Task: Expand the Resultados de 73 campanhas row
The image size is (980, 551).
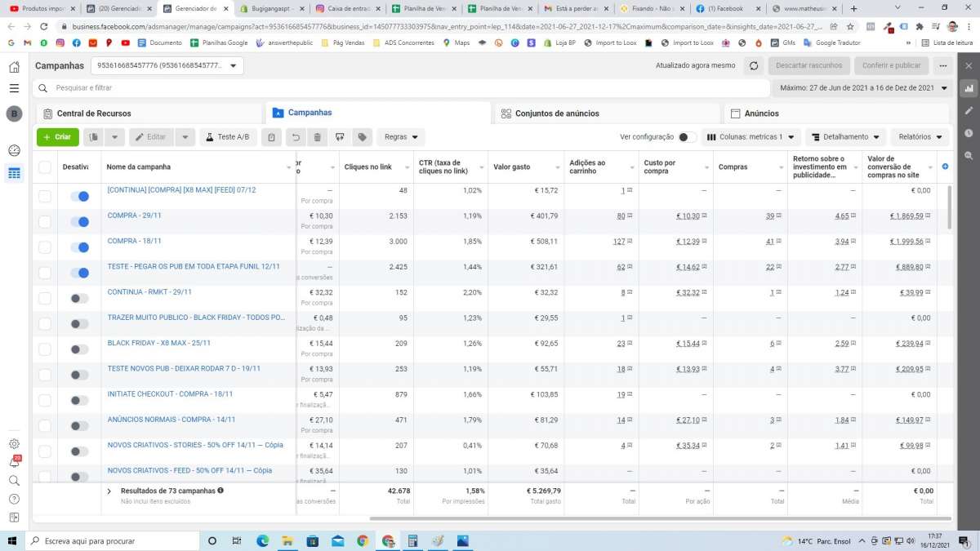Action: point(109,491)
